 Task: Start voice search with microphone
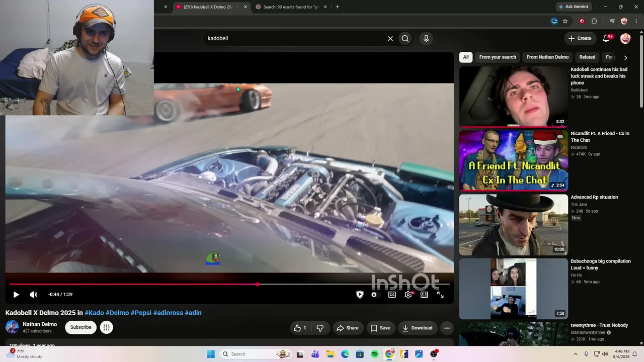[426, 38]
